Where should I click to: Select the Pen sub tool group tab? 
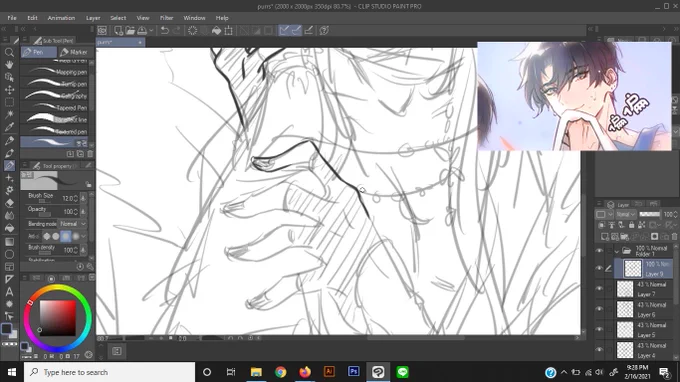(x=39, y=52)
